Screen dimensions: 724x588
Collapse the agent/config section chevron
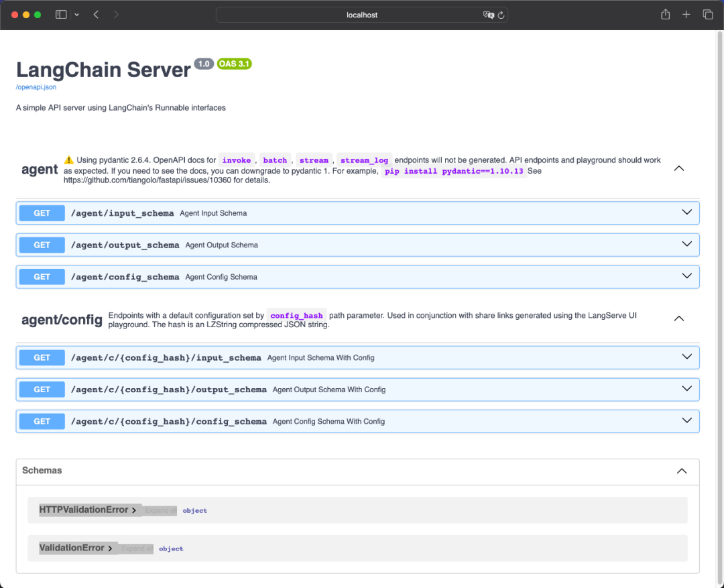678,318
